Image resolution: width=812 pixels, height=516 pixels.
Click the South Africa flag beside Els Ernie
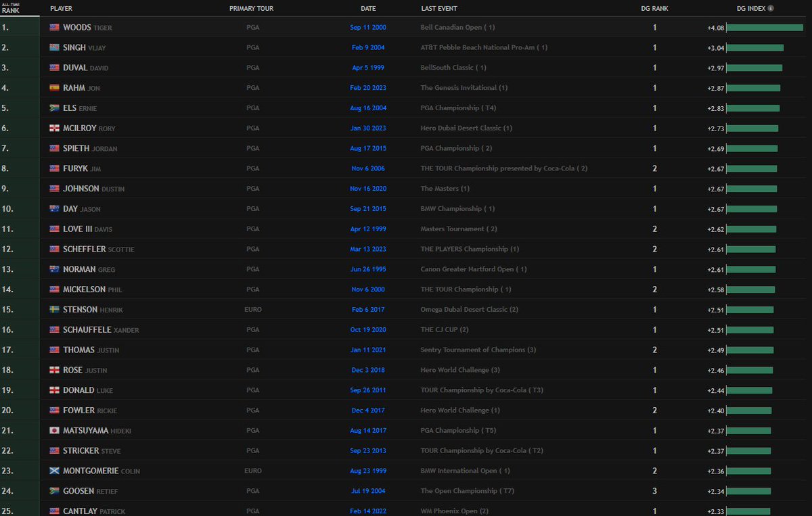click(54, 108)
